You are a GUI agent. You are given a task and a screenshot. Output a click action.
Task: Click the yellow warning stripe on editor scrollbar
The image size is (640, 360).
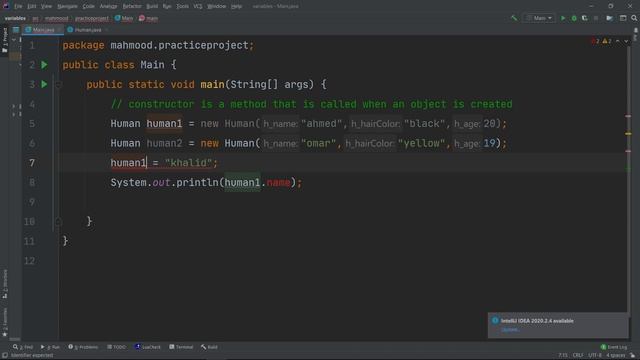[628, 133]
